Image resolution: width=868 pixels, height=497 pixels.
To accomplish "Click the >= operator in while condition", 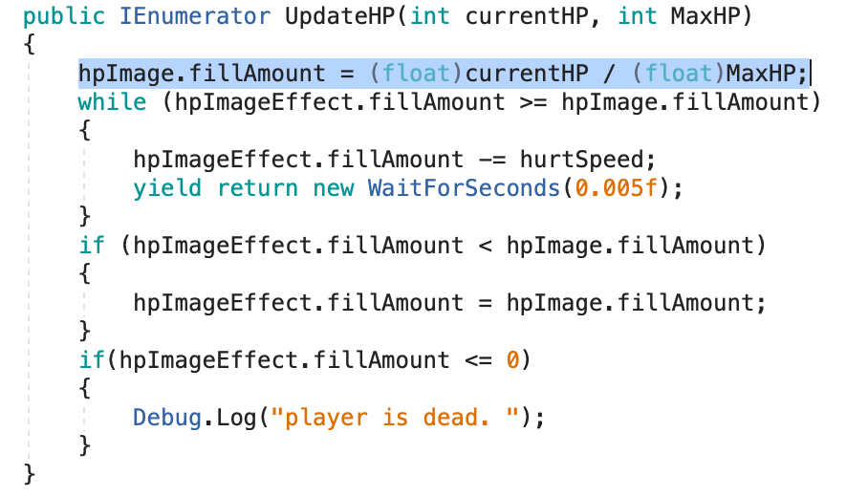I will tap(534, 102).
